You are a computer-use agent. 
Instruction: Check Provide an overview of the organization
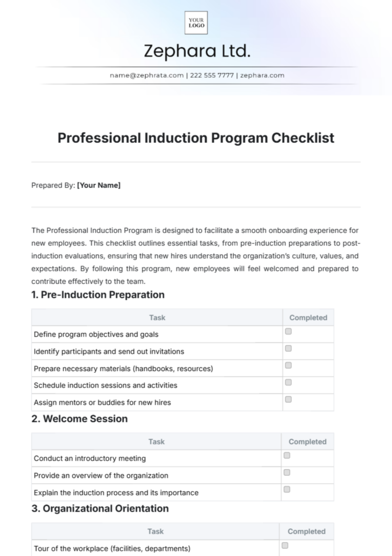click(x=287, y=472)
